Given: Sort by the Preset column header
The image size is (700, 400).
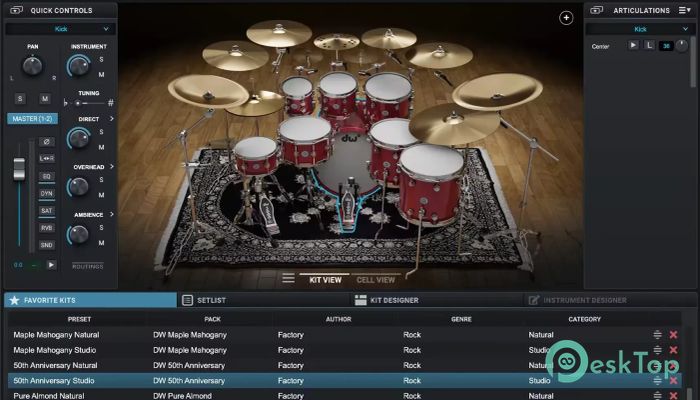Looking at the screenshot, I should coord(79,319).
